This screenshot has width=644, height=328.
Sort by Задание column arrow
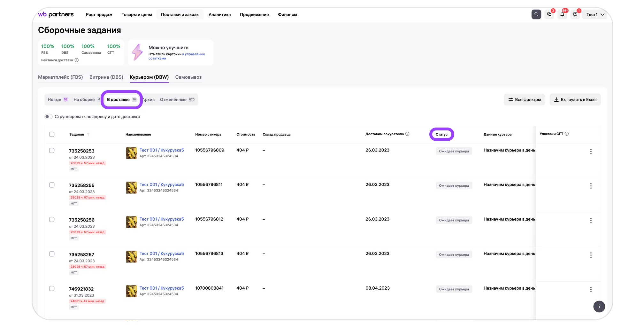[x=88, y=134]
